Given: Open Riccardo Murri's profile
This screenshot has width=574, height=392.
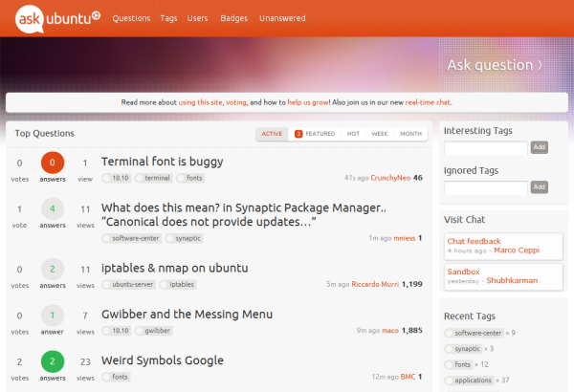Looking at the screenshot, I should pyautogui.click(x=375, y=284).
